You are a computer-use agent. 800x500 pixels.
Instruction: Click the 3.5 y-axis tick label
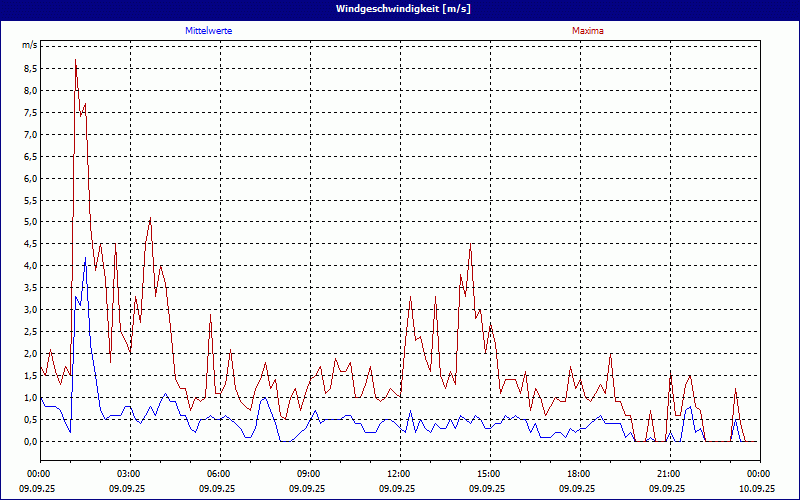point(30,288)
